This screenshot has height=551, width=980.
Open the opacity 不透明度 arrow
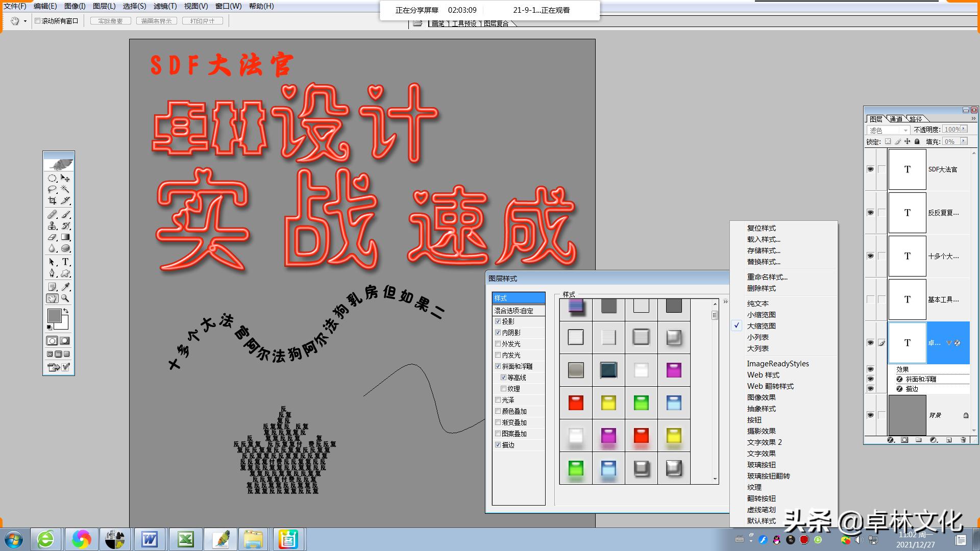964,130
